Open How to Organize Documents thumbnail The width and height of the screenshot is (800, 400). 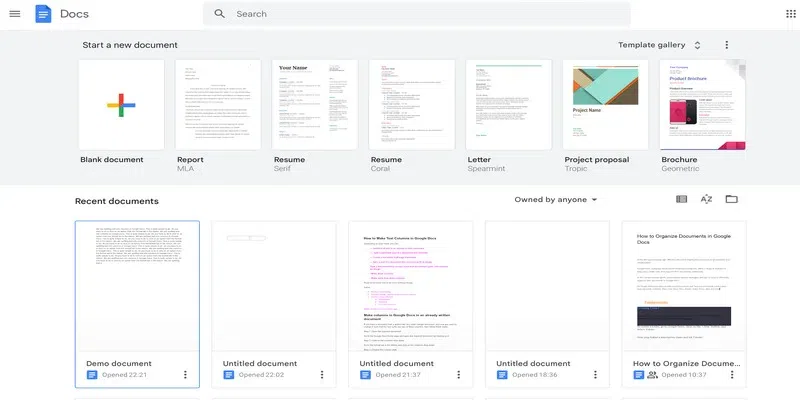click(x=684, y=286)
